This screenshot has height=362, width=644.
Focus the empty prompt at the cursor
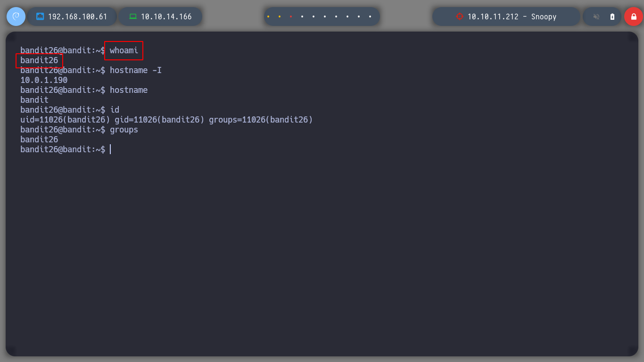click(110, 149)
